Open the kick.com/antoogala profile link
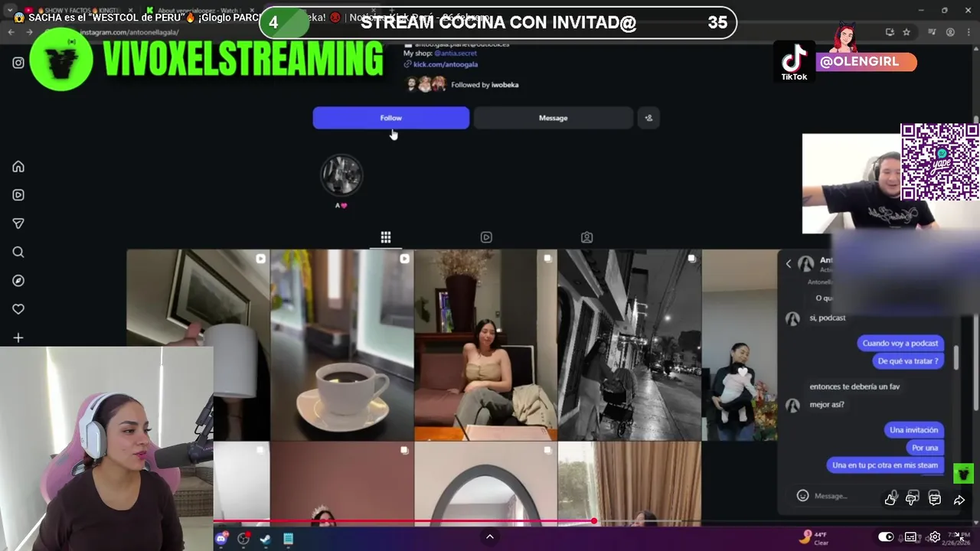980x551 pixels. coord(446,64)
